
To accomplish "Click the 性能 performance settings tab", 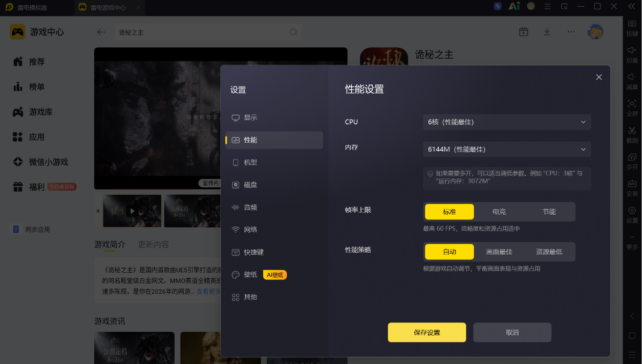I will click(x=274, y=140).
